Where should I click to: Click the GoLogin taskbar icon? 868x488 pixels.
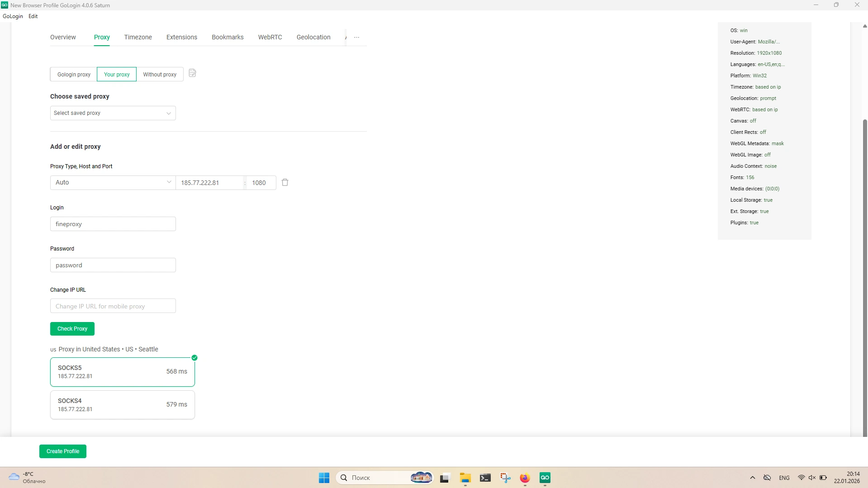point(545,478)
